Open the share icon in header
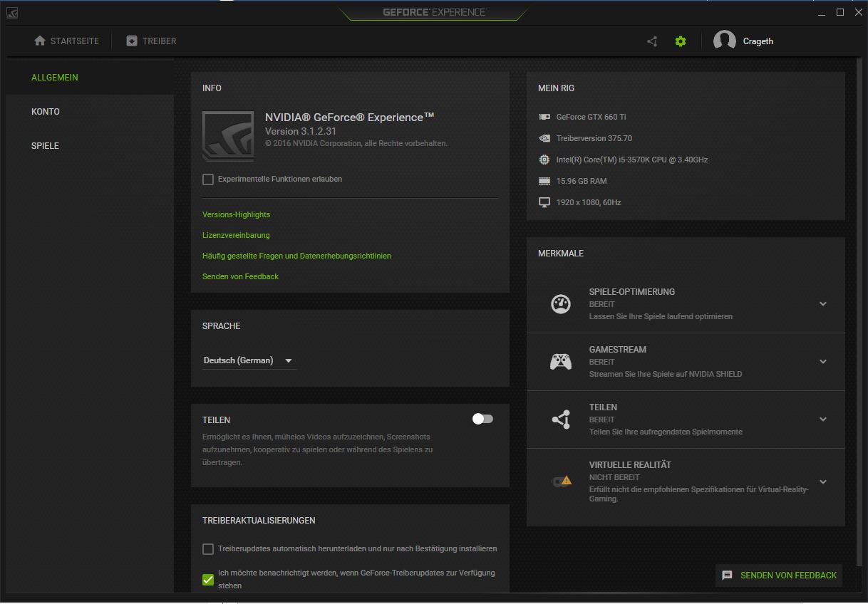This screenshot has height=604, width=868. (x=652, y=41)
